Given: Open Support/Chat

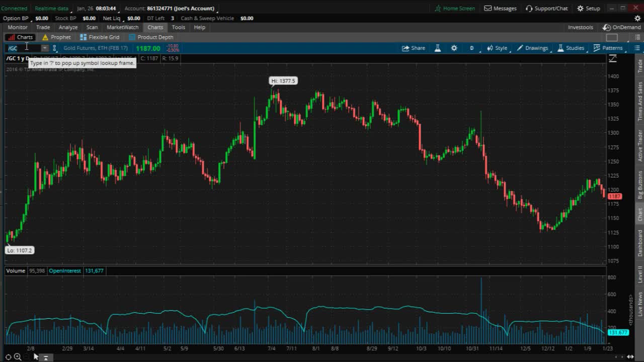Looking at the screenshot, I should tap(547, 8).
